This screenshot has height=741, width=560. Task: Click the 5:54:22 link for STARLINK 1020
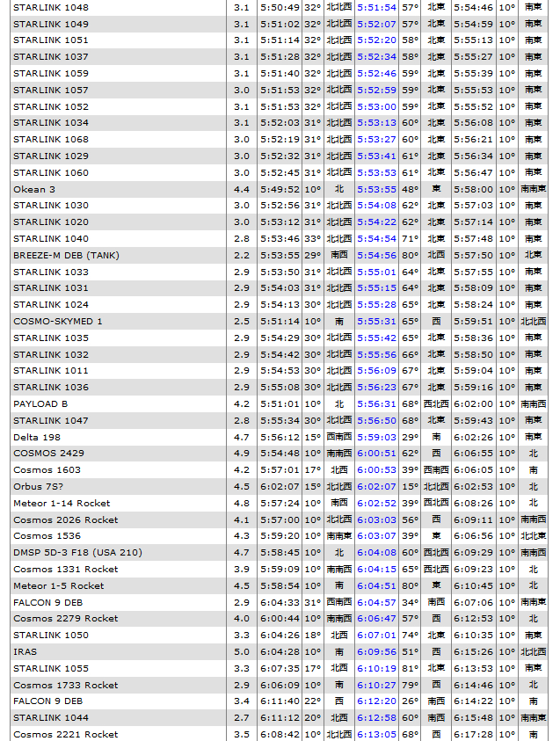point(376,222)
